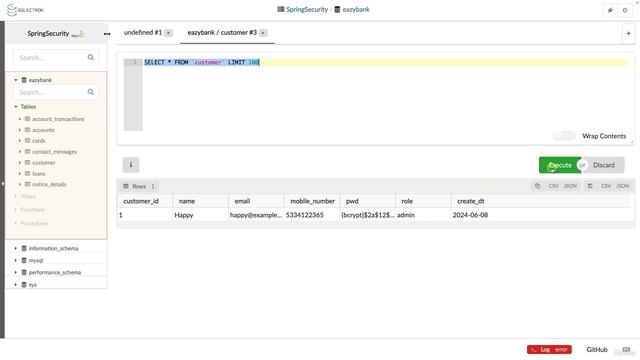Expand the account_transactions table columns

coord(20,119)
